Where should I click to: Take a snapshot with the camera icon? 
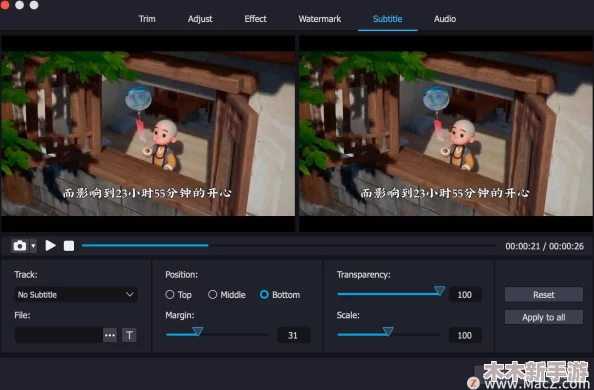point(20,246)
